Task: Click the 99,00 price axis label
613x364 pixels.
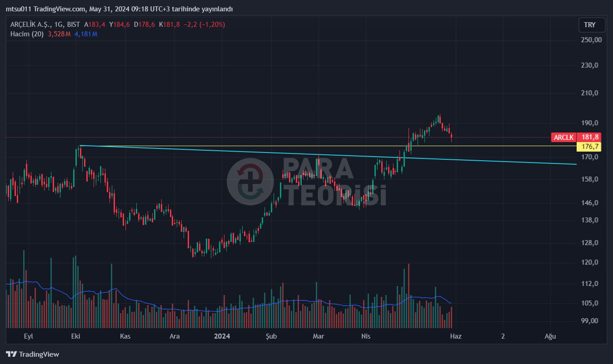Action: point(590,321)
